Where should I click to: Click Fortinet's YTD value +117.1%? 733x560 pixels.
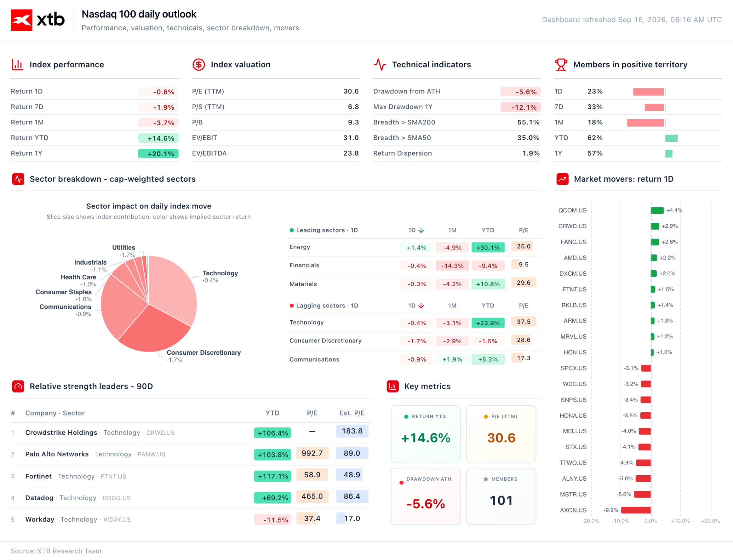(x=272, y=476)
